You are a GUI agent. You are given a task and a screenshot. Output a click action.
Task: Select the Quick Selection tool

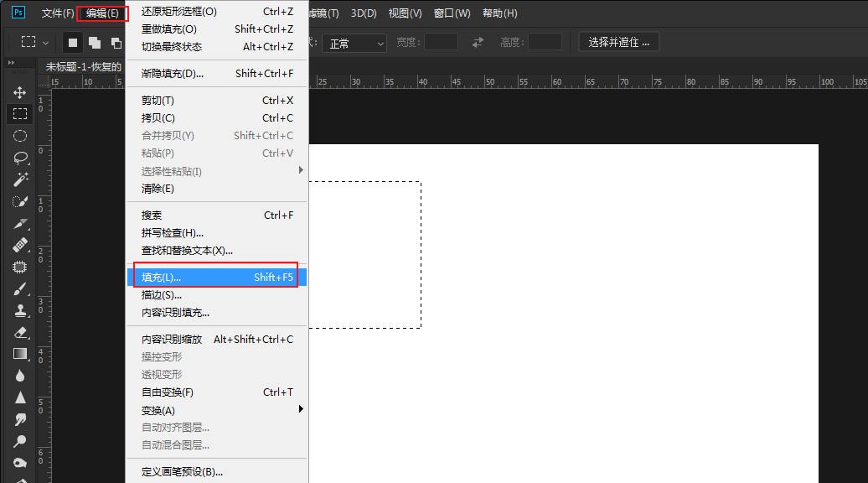click(20, 201)
